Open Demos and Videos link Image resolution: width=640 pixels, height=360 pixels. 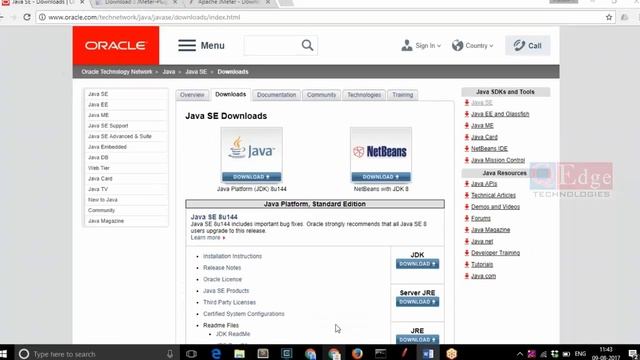[495, 207]
